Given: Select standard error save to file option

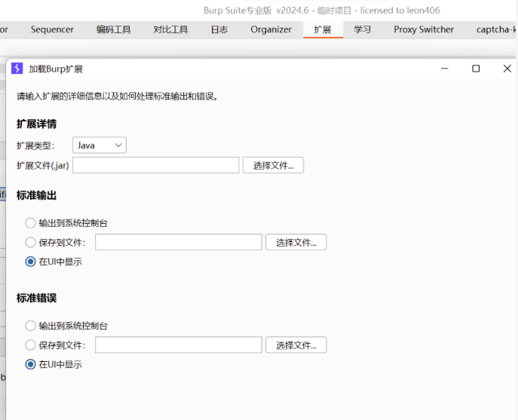Looking at the screenshot, I should click(30, 345).
